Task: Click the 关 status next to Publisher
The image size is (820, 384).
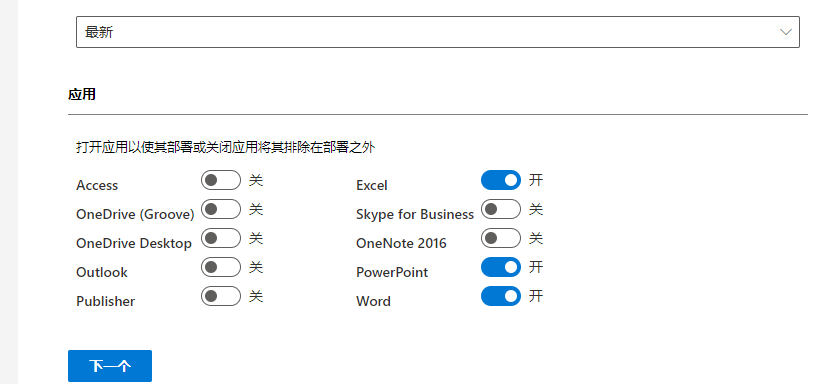Action: pos(256,296)
